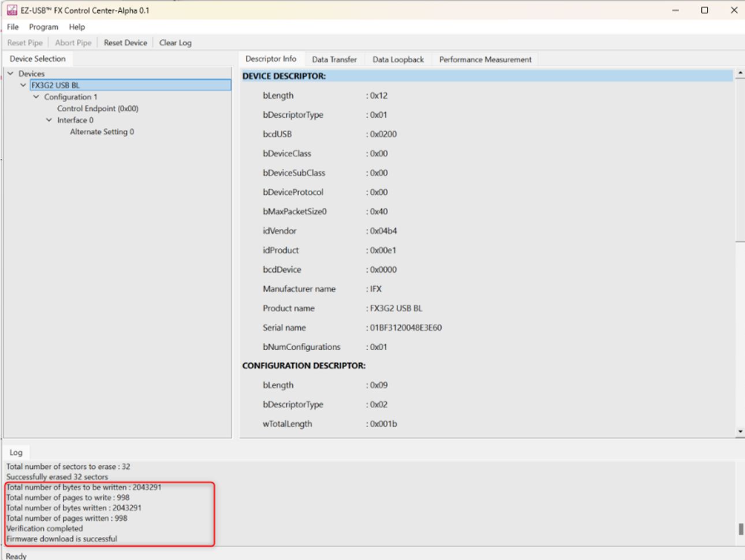Screen dimensions: 745x560
Task: Click log line 'Total number of sectors to erase : 32'
Action: pos(68,466)
